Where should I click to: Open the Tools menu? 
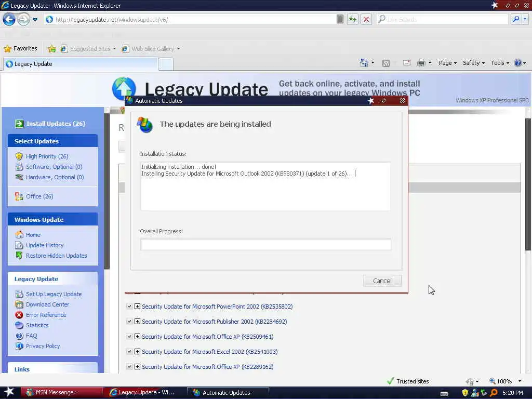point(500,63)
